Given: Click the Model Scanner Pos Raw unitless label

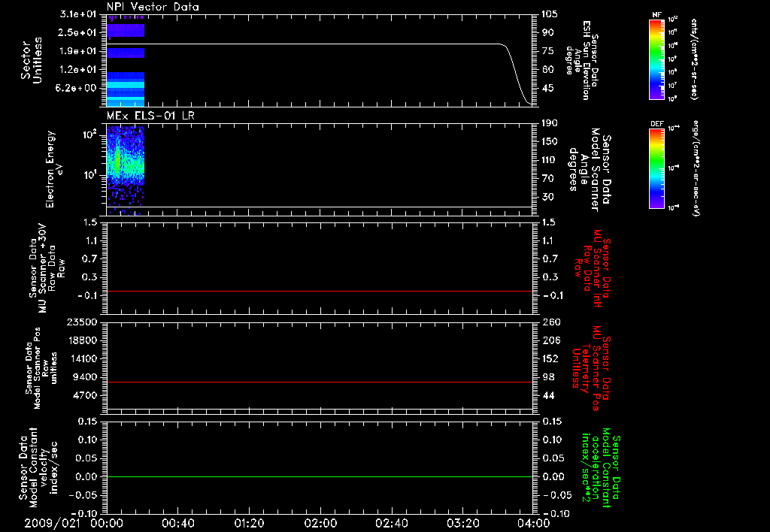Looking at the screenshot, I should pos(41,368).
